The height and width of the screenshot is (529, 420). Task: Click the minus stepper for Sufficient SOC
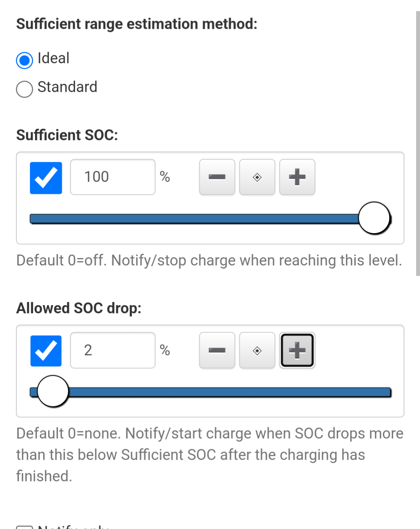(x=217, y=178)
